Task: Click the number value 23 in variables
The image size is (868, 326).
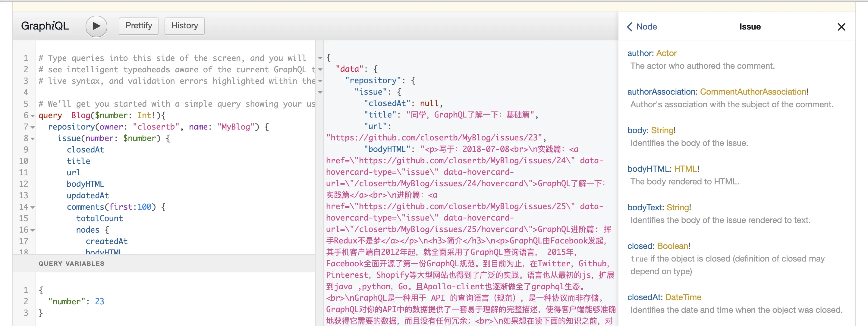Action: click(99, 301)
